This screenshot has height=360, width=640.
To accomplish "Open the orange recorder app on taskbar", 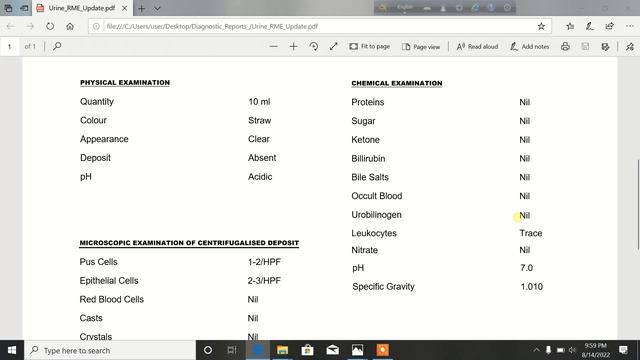I will pos(382,350).
